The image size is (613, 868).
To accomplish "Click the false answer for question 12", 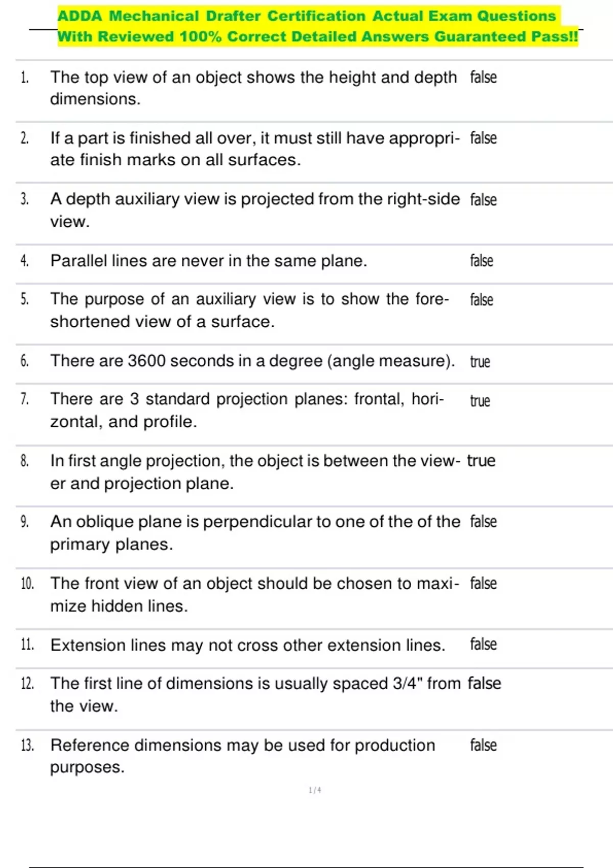I will pyautogui.click(x=484, y=683).
